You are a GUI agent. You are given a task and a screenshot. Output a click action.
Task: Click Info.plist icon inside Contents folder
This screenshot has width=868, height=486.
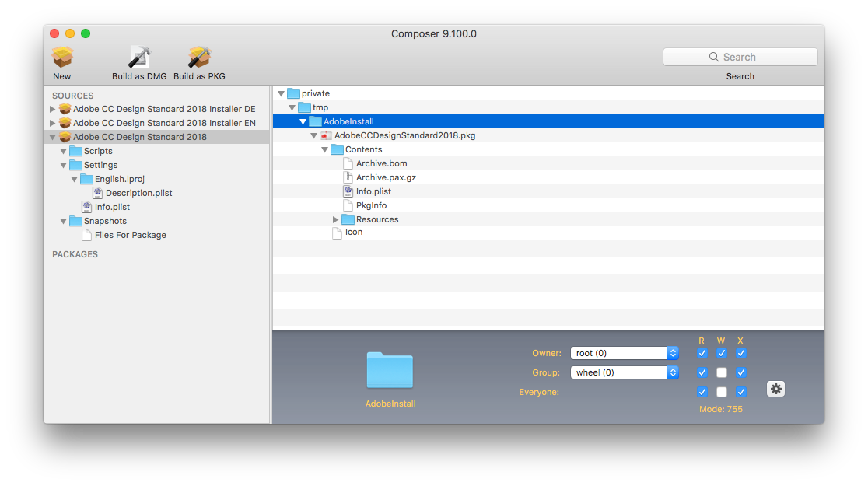[348, 191]
